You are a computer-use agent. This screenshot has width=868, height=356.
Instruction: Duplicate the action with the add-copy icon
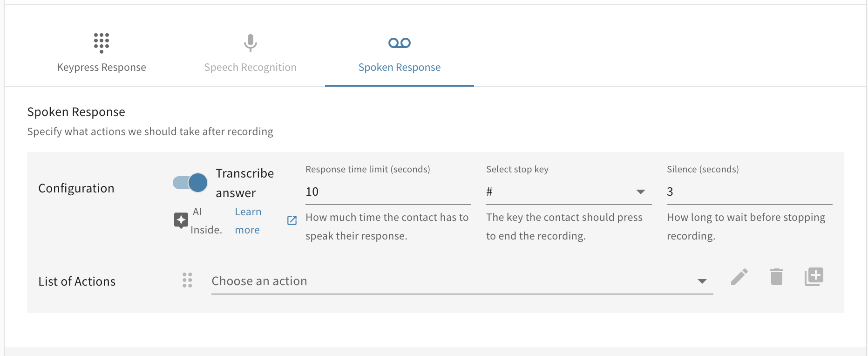point(814,277)
